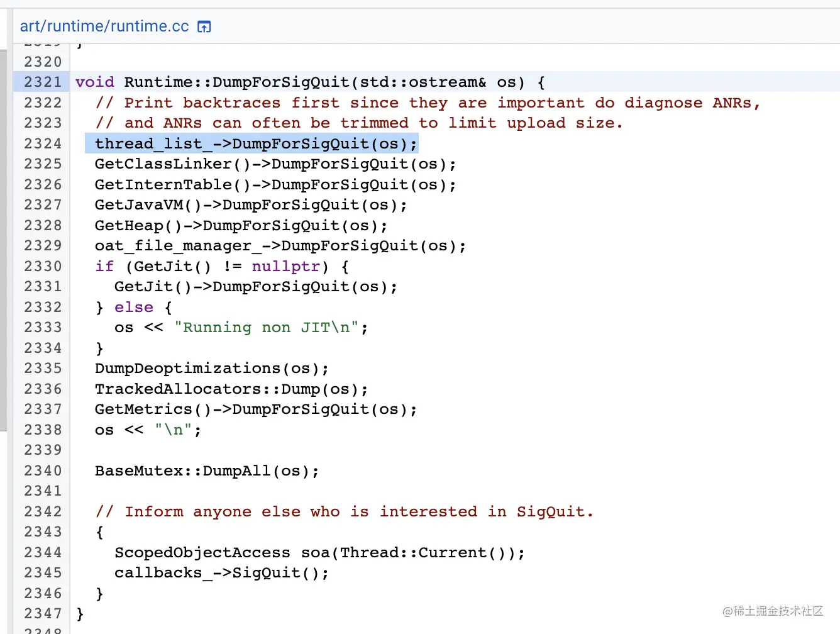Click the highlighted thread_list_->DumpForSigQuit(os) code
The width and height of the screenshot is (840, 634).
click(x=256, y=143)
